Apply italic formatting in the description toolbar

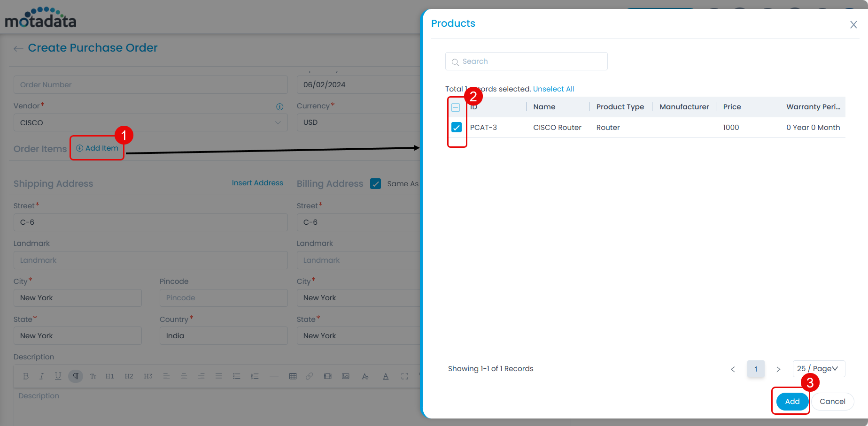(41, 376)
